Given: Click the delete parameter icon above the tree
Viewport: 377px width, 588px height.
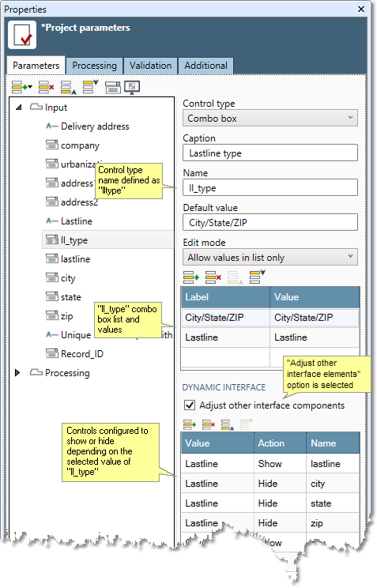Looking at the screenshot, I should [46, 87].
